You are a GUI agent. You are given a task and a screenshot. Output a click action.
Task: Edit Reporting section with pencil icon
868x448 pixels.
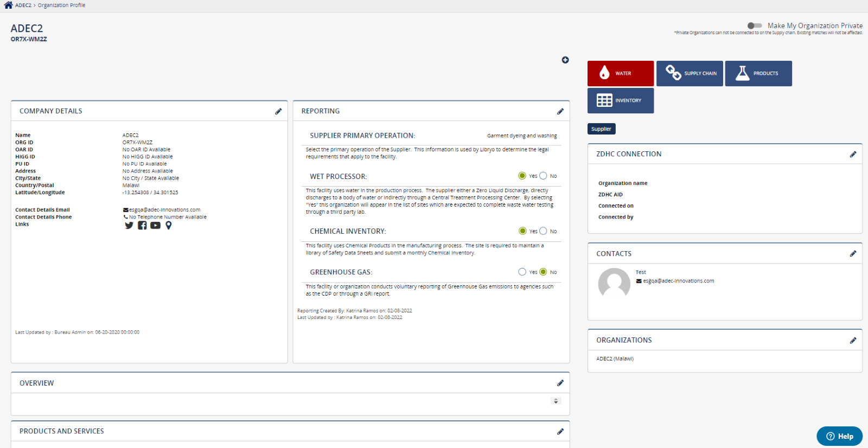click(x=560, y=111)
